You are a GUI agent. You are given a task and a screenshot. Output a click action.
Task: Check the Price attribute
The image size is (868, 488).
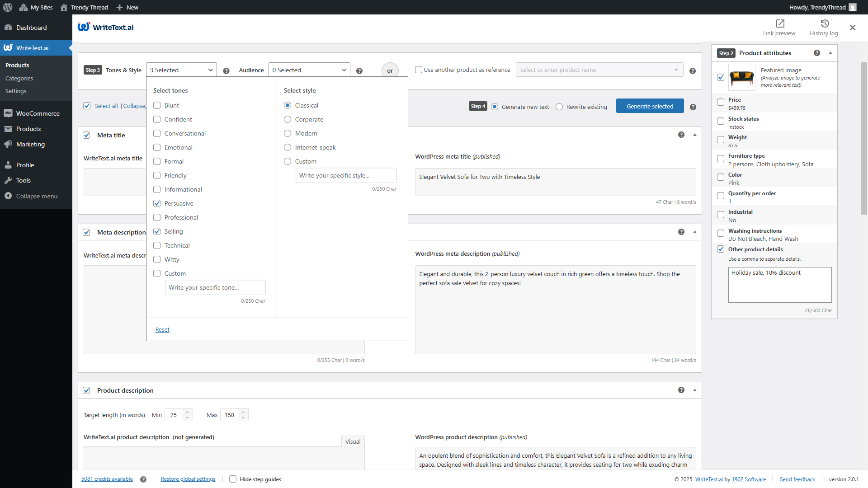721,102
